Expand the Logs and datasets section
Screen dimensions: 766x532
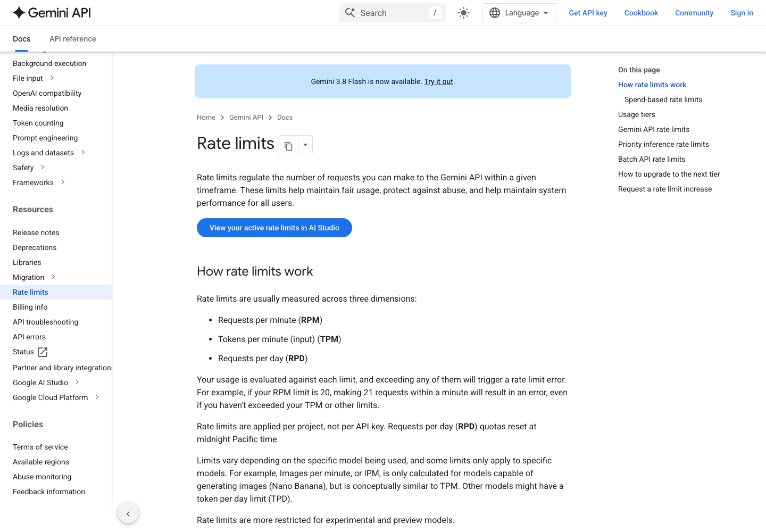click(x=83, y=153)
